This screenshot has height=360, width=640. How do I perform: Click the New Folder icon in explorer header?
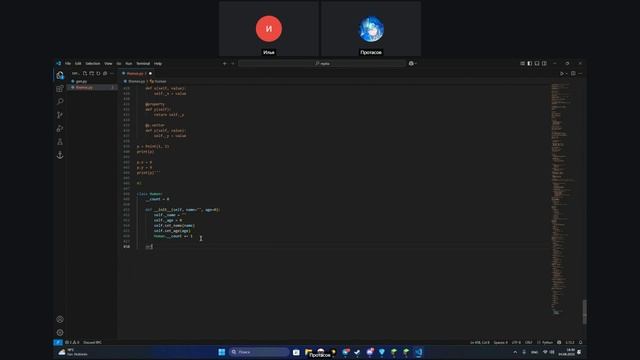pos(91,73)
